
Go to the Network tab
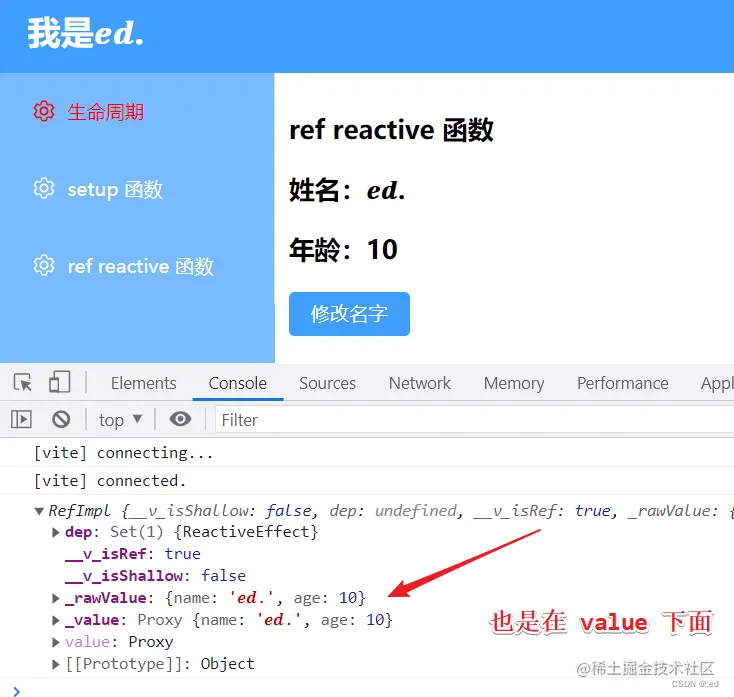coord(419,383)
